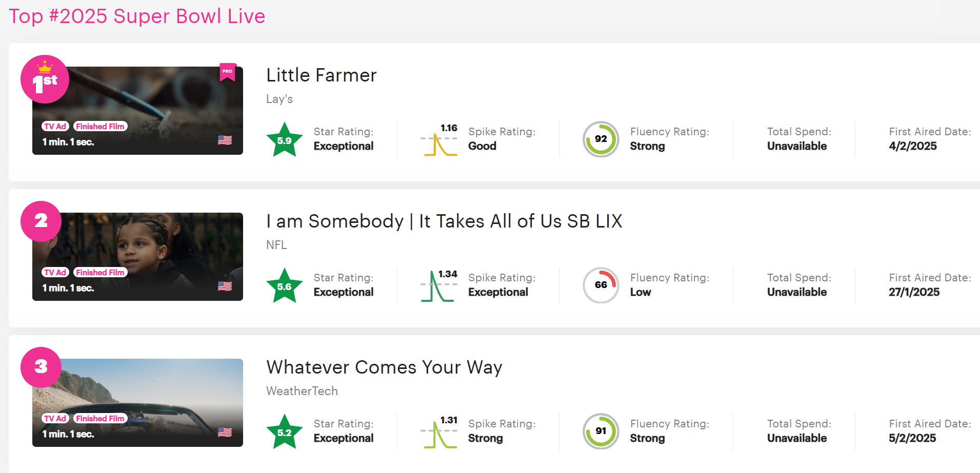
Task: Click the 66 fluency rating circle
Action: click(x=601, y=285)
